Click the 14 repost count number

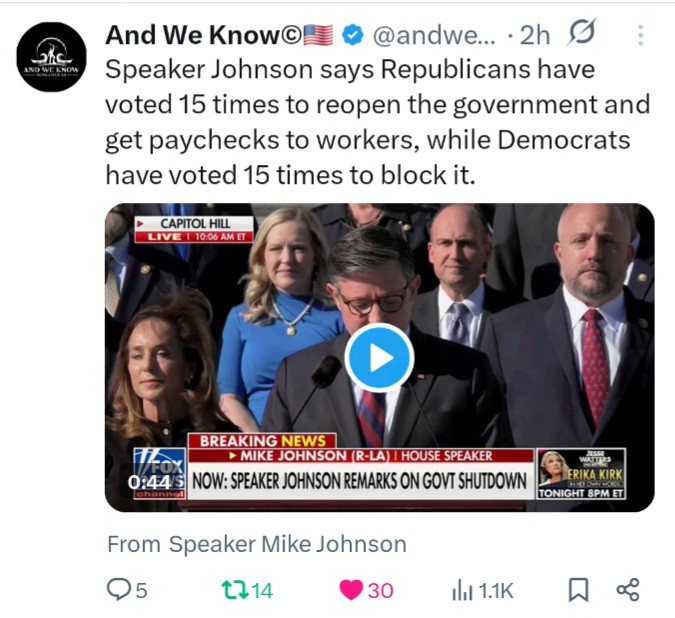tap(262, 590)
